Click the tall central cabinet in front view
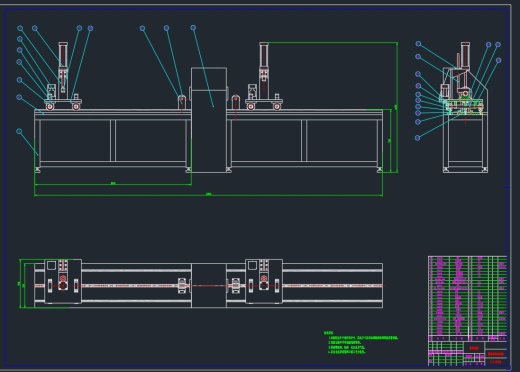520x372 pixels. click(209, 120)
